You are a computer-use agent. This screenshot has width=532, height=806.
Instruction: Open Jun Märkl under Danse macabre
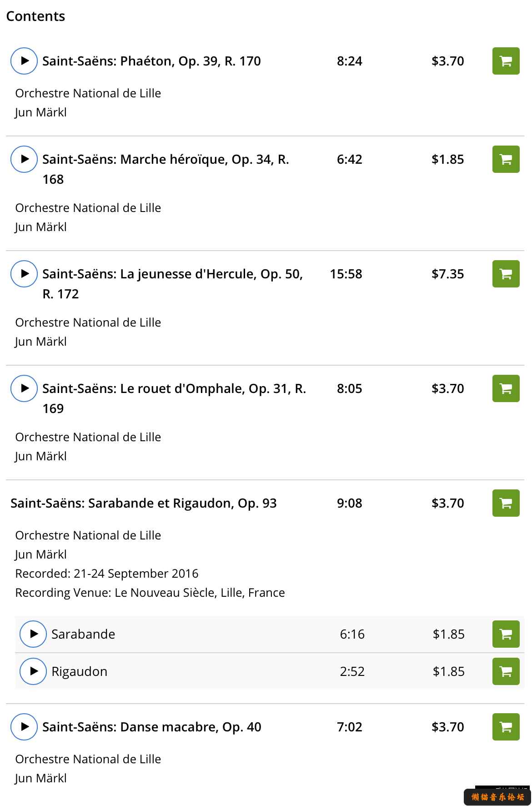[41, 778]
